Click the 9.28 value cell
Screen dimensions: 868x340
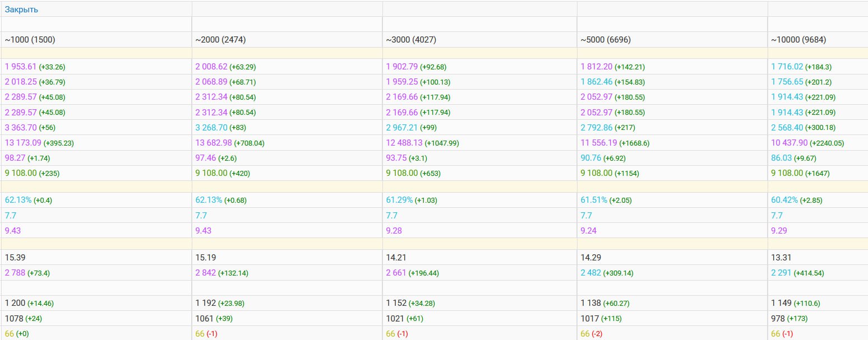pos(394,230)
